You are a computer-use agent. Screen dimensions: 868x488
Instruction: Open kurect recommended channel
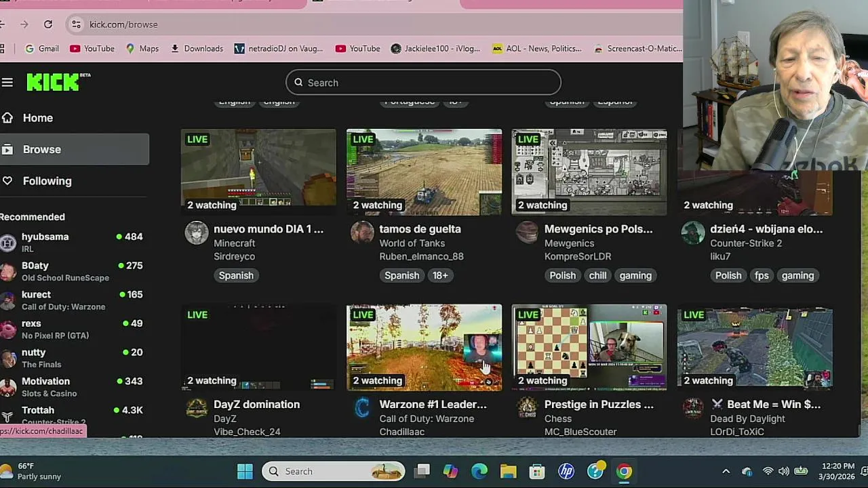tap(72, 300)
